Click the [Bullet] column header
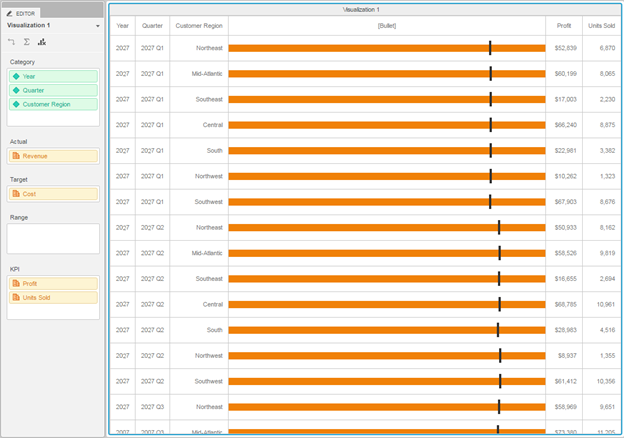 click(386, 26)
